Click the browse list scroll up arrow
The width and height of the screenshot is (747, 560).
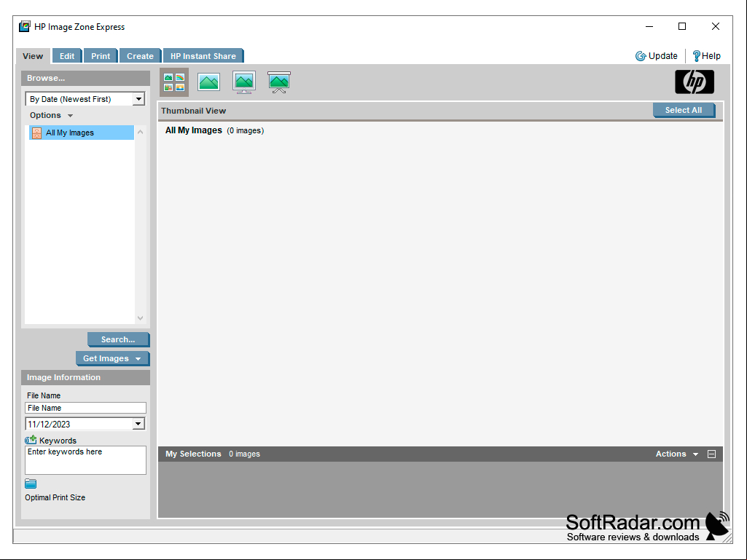pos(140,132)
